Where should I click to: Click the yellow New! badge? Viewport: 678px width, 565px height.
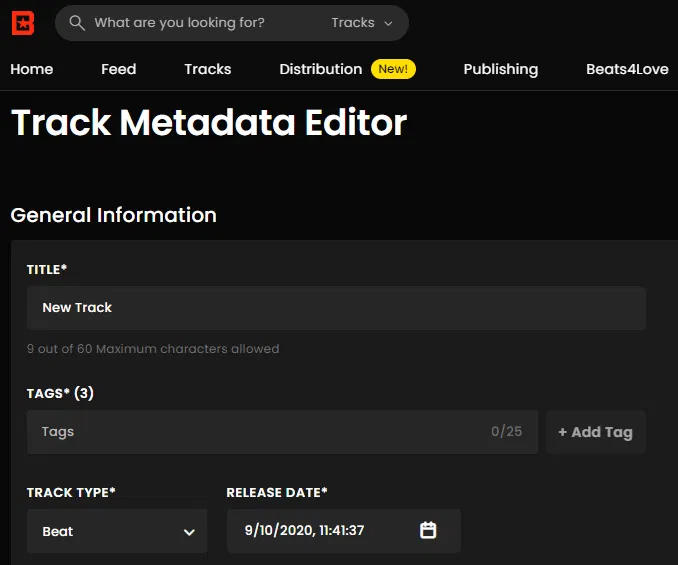coord(393,69)
